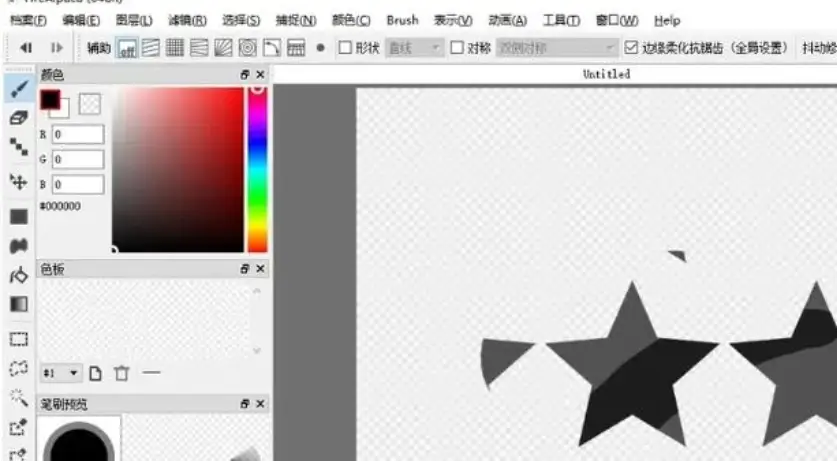
Task: Enable curve snap guide
Action: 271,48
